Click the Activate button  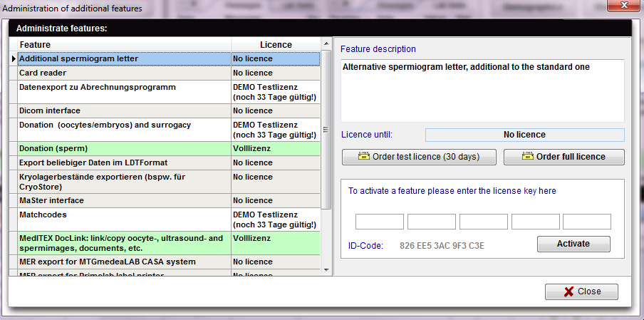click(573, 244)
